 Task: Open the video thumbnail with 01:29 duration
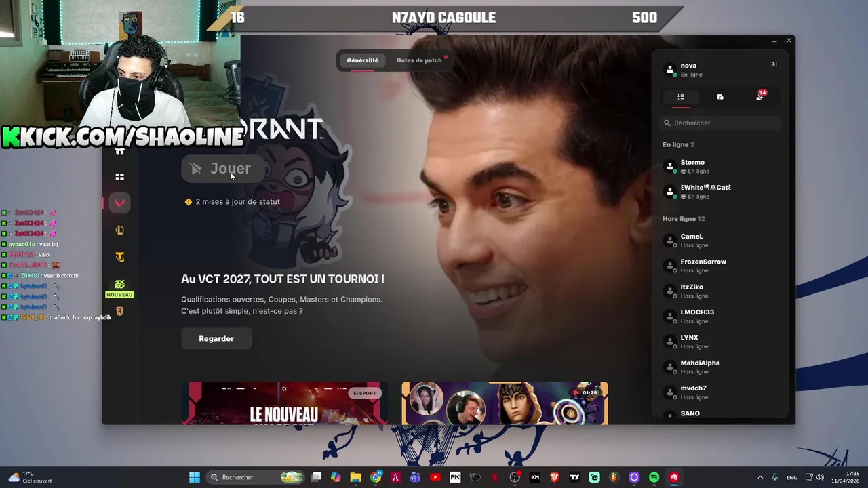pos(505,403)
